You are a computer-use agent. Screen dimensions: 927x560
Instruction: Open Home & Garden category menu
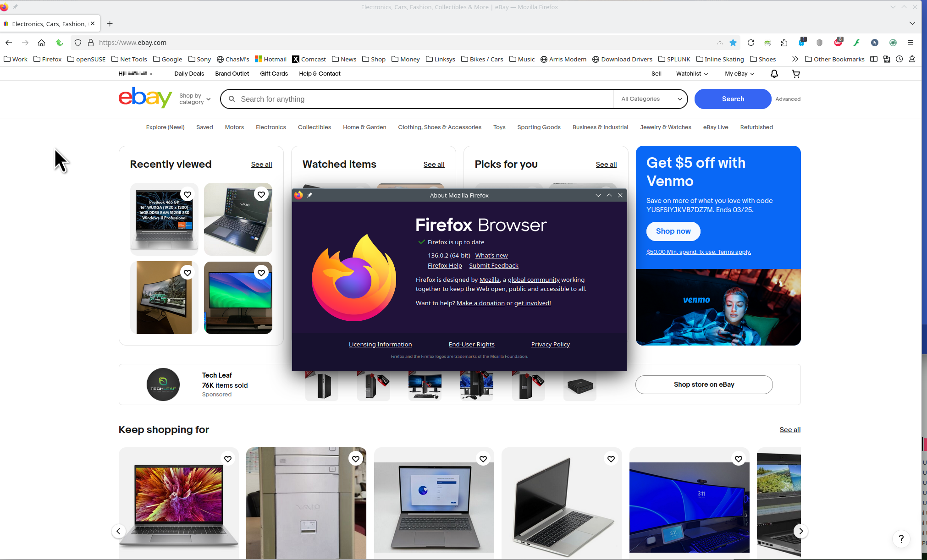pyautogui.click(x=364, y=127)
